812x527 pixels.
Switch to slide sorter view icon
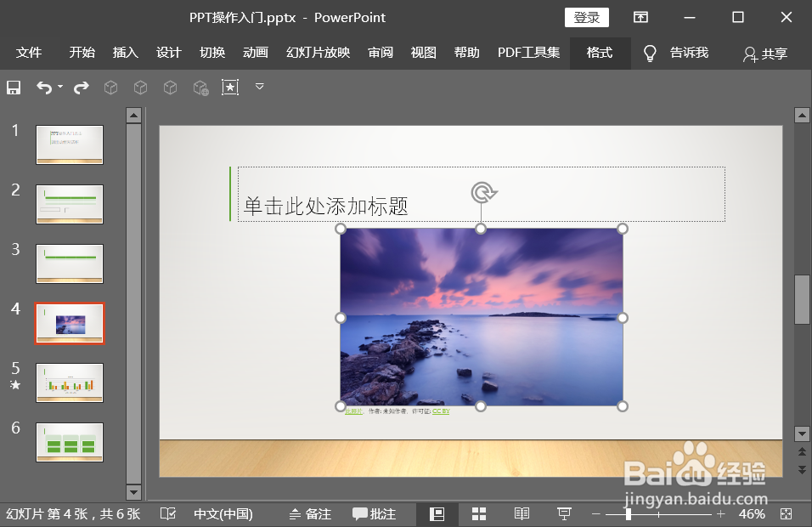coord(478,513)
